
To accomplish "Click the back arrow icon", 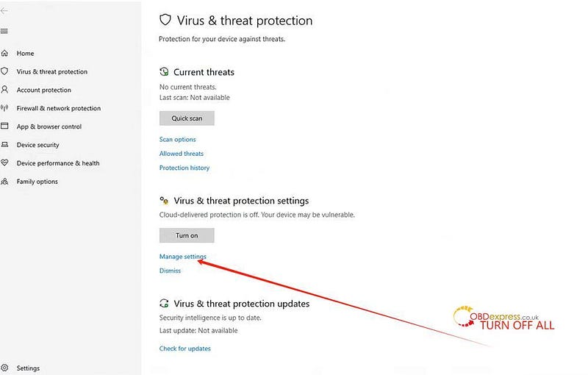I will (4, 11).
